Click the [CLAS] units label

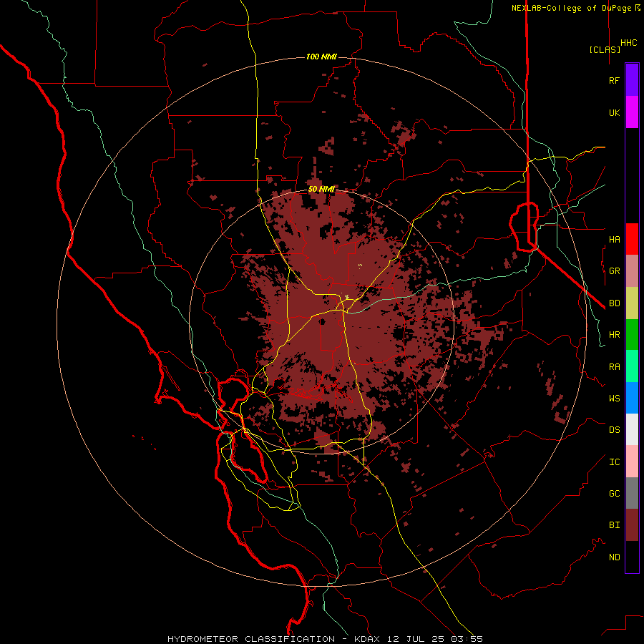point(605,49)
